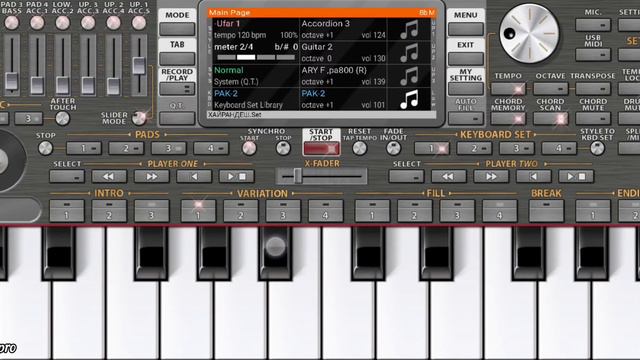Click the Accordion 3 music note icon

(x=409, y=30)
